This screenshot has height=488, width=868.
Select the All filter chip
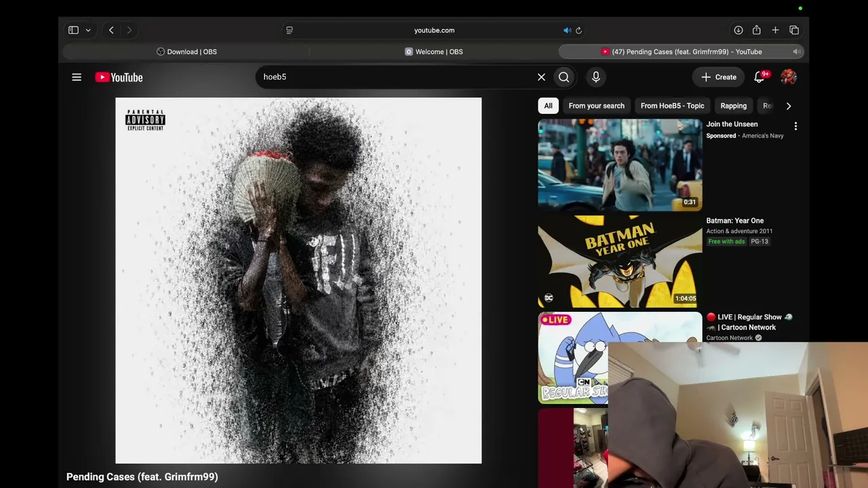pyautogui.click(x=548, y=106)
